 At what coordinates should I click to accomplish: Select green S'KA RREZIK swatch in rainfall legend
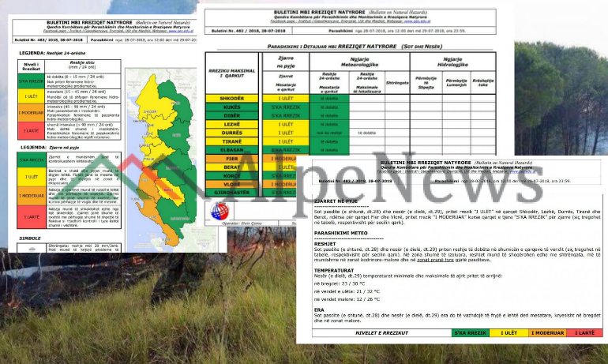31,81
